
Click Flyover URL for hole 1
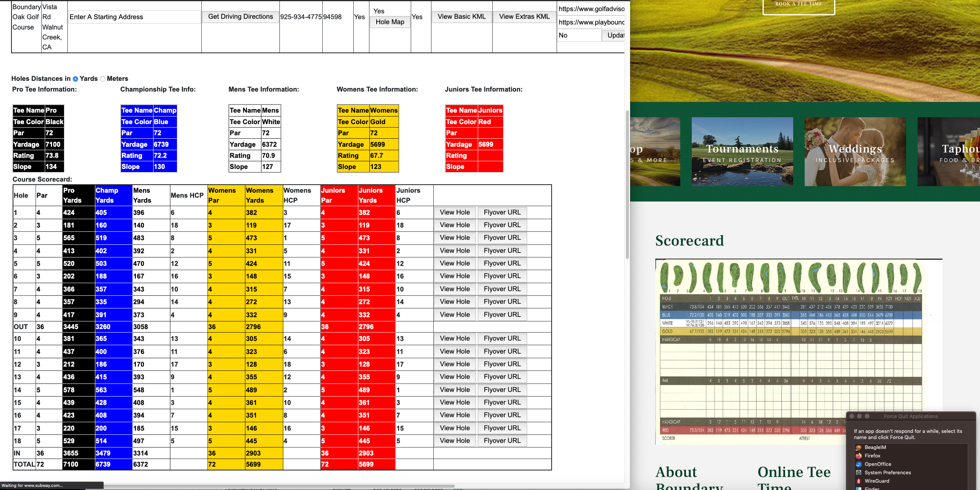[502, 212]
